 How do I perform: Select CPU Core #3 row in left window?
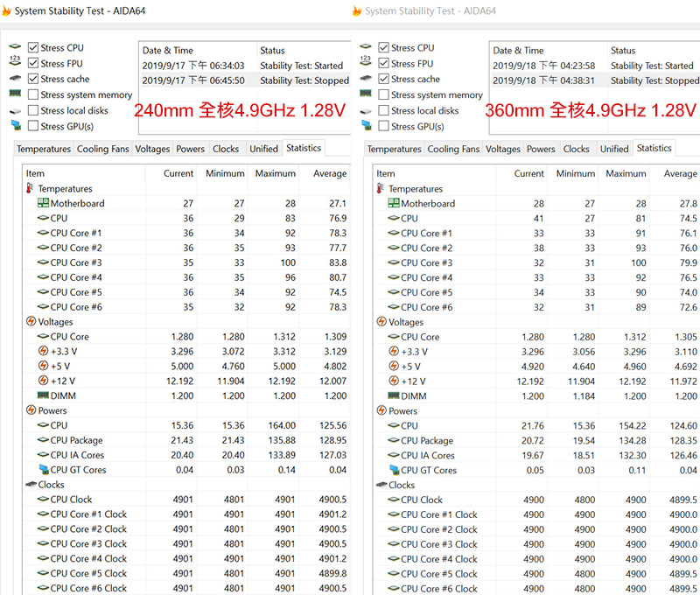pyautogui.click(x=186, y=262)
